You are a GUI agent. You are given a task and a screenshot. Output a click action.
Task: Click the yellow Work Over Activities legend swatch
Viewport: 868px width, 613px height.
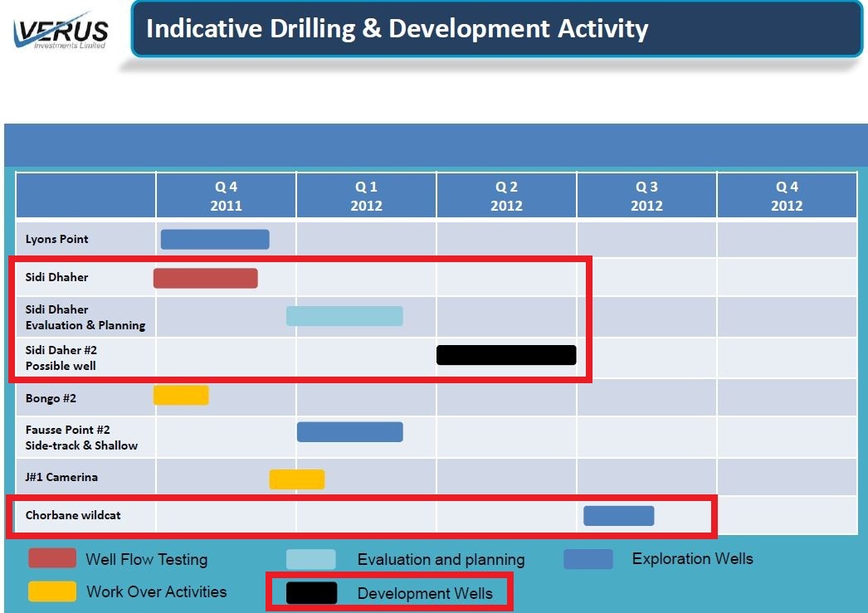pos(52,591)
